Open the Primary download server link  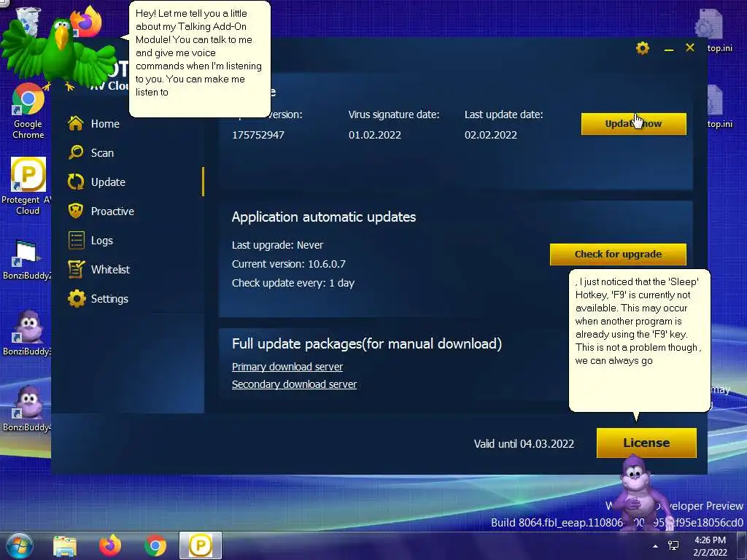[287, 367]
